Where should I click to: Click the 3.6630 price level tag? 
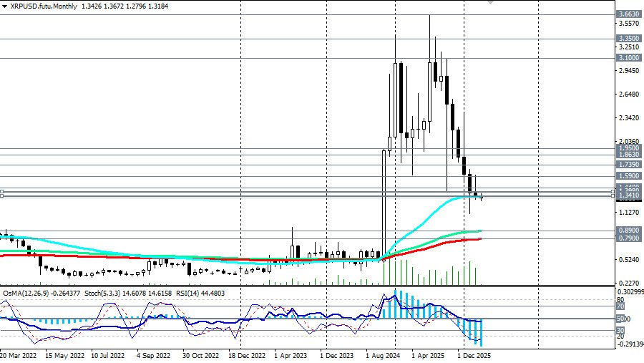click(x=629, y=14)
